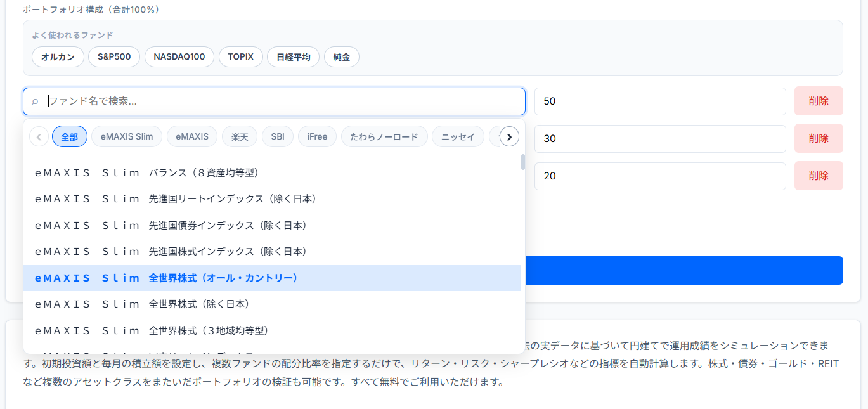
Task: Filter funds by 楽天 brand
Action: pos(239,136)
